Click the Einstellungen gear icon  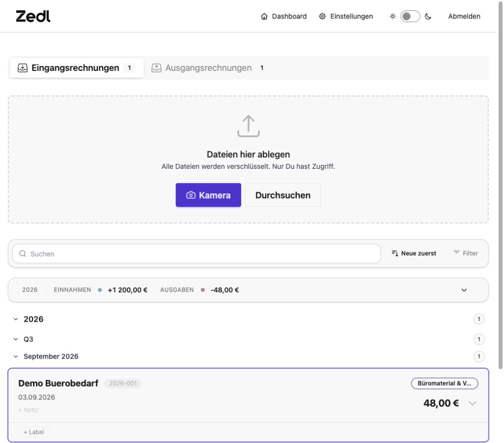tap(322, 16)
